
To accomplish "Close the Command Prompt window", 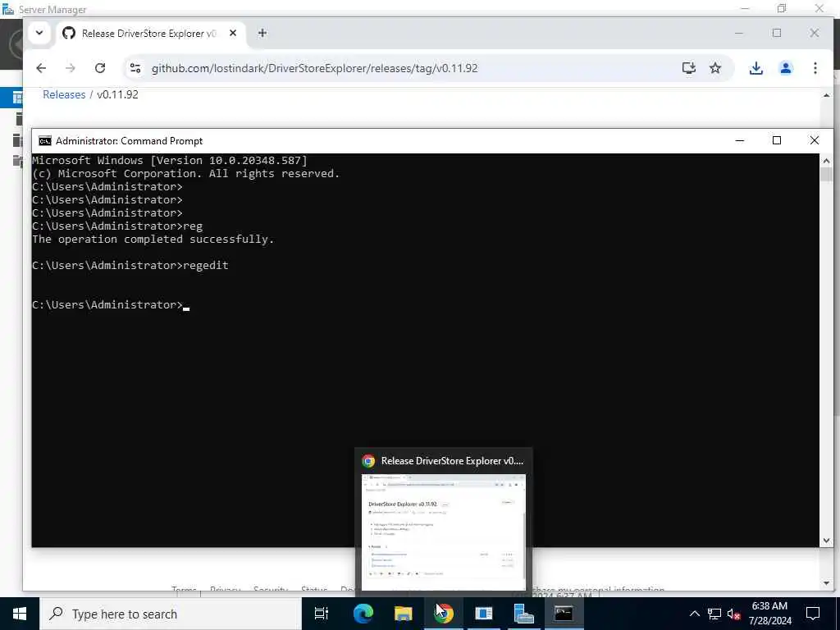I will click(x=815, y=140).
